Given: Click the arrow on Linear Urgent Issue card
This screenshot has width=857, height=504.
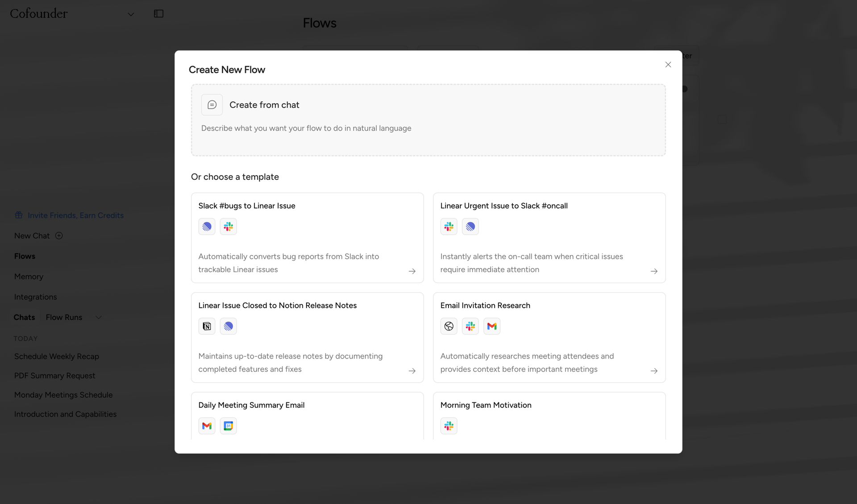Looking at the screenshot, I should pyautogui.click(x=654, y=271).
